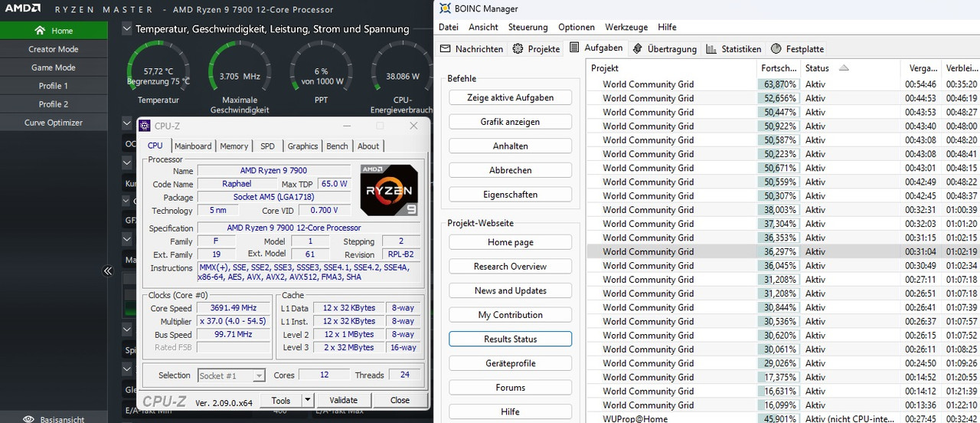Click the Basisansicht eye icon
Image resolution: width=980 pixels, height=423 pixels.
(29, 419)
